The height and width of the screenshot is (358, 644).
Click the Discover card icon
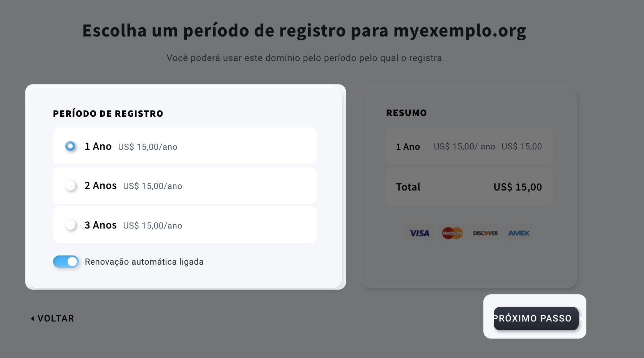485,233
